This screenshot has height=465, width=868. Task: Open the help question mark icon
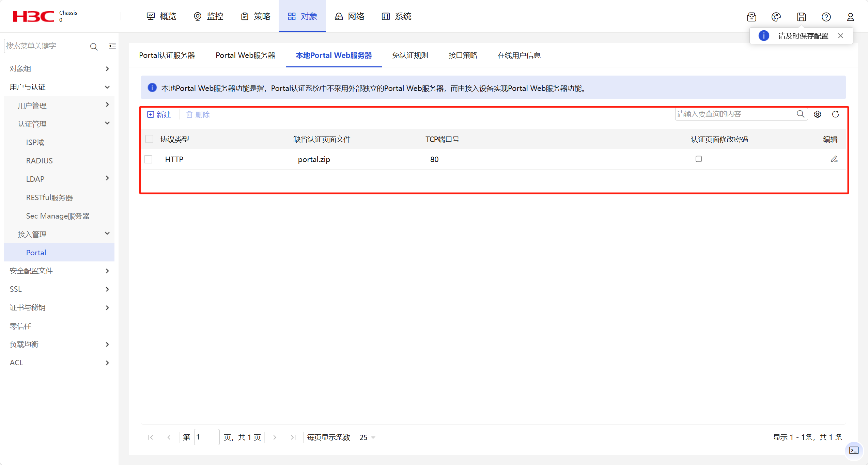tap(826, 17)
